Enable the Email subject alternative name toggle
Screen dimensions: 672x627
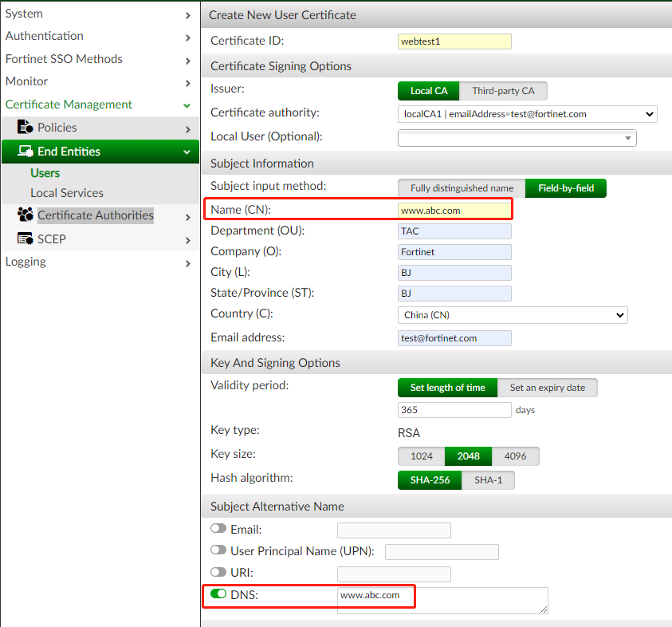click(218, 529)
